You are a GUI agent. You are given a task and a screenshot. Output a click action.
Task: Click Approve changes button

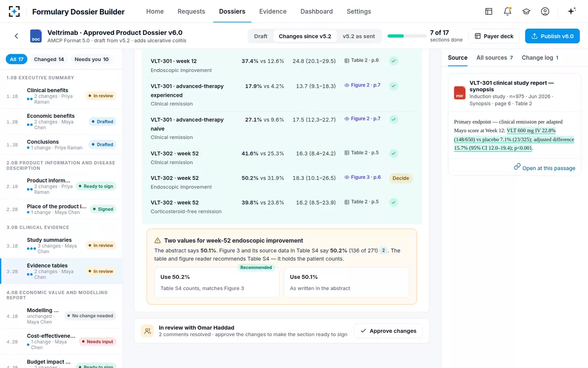[388, 331]
